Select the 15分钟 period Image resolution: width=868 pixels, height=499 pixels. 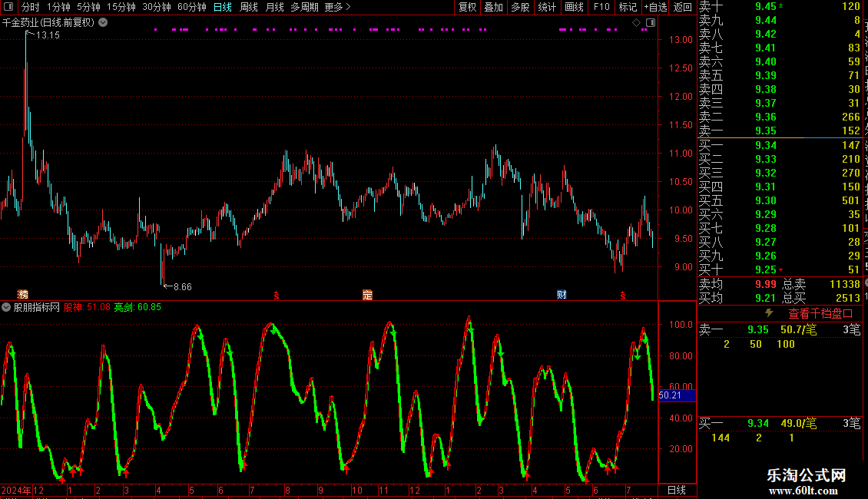coord(121,7)
